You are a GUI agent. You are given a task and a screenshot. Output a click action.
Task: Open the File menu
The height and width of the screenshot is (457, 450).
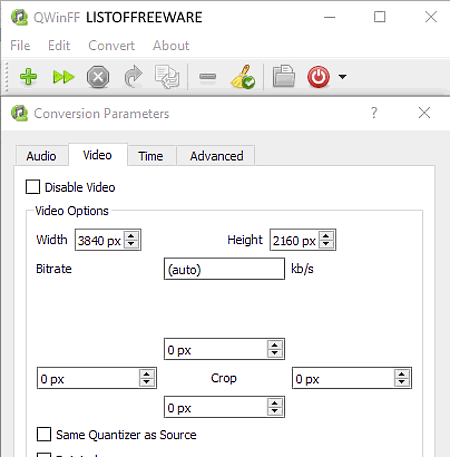click(20, 45)
